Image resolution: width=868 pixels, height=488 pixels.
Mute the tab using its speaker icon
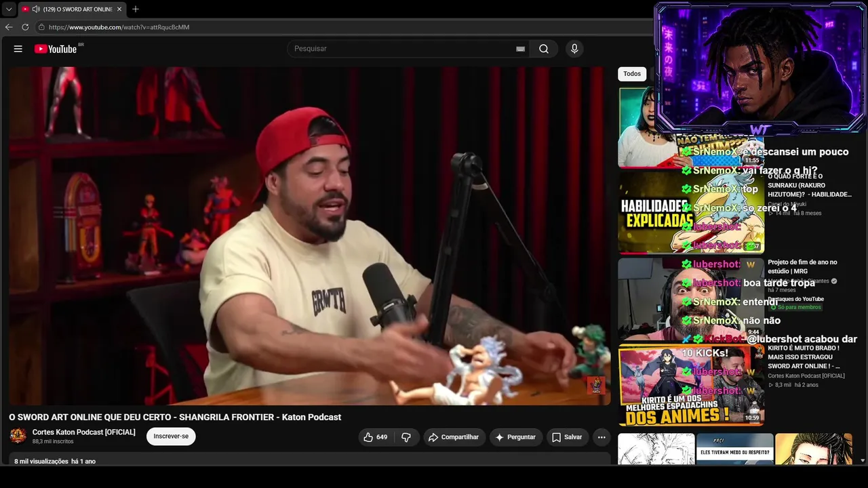[36, 9]
